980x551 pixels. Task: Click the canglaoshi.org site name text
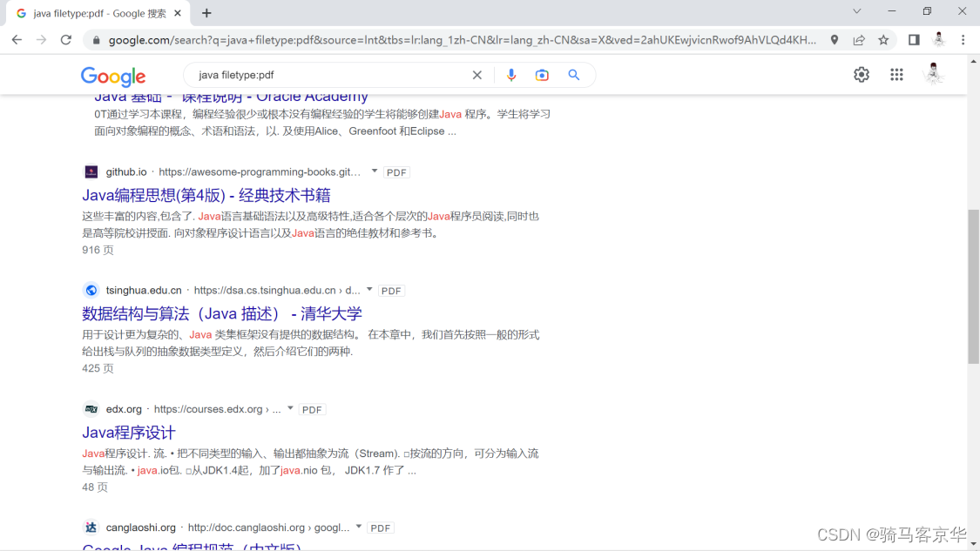point(140,527)
